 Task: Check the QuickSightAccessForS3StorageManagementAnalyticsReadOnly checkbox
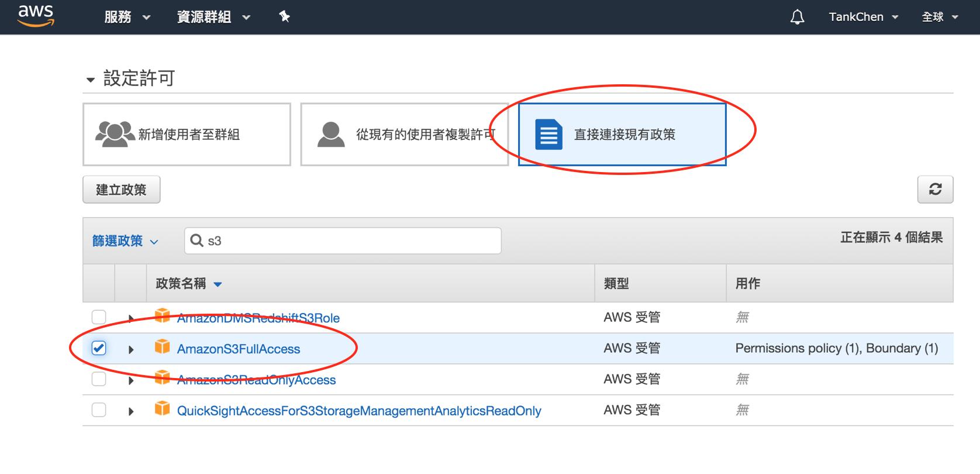tap(99, 410)
